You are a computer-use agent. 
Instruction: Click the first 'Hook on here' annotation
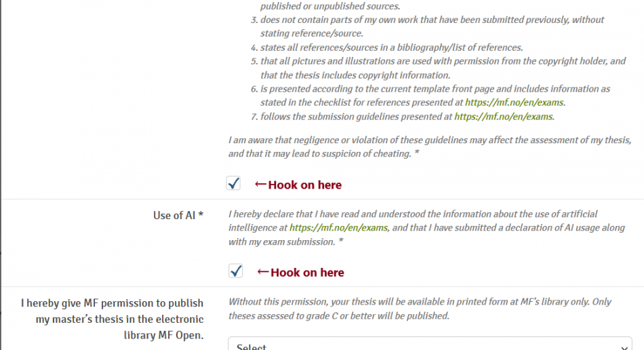click(x=305, y=184)
